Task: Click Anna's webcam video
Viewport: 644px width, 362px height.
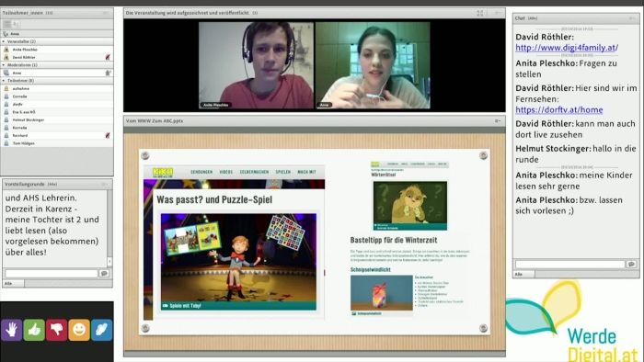Action: (373, 65)
